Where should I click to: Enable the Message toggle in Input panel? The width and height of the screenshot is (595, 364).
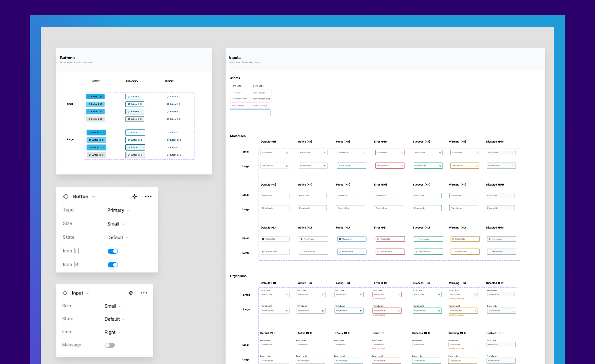tap(110, 345)
